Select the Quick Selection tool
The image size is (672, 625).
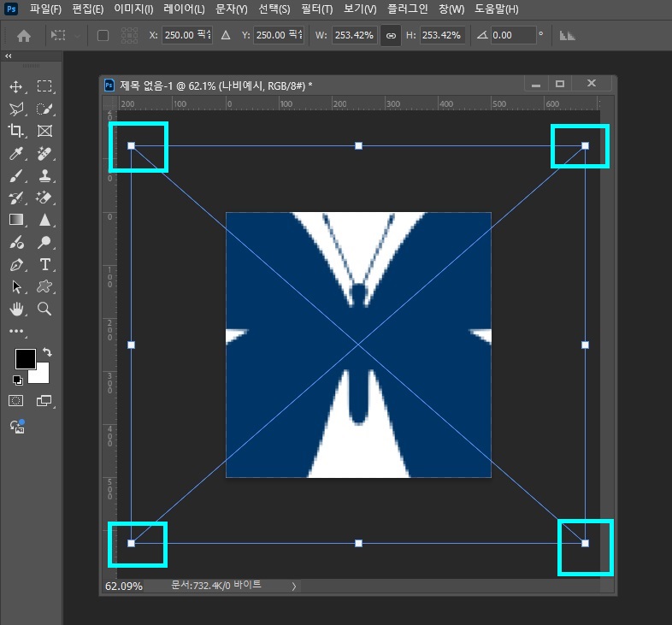(x=44, y=109)
